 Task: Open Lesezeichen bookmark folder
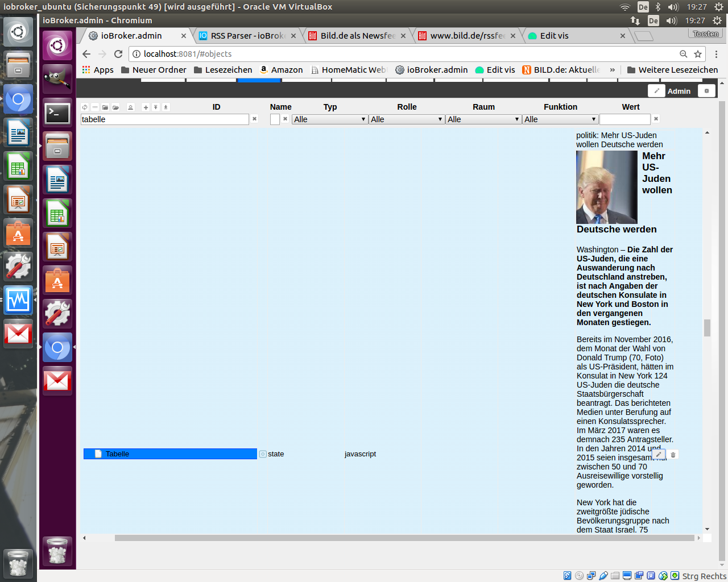click(x=223, y=70)
